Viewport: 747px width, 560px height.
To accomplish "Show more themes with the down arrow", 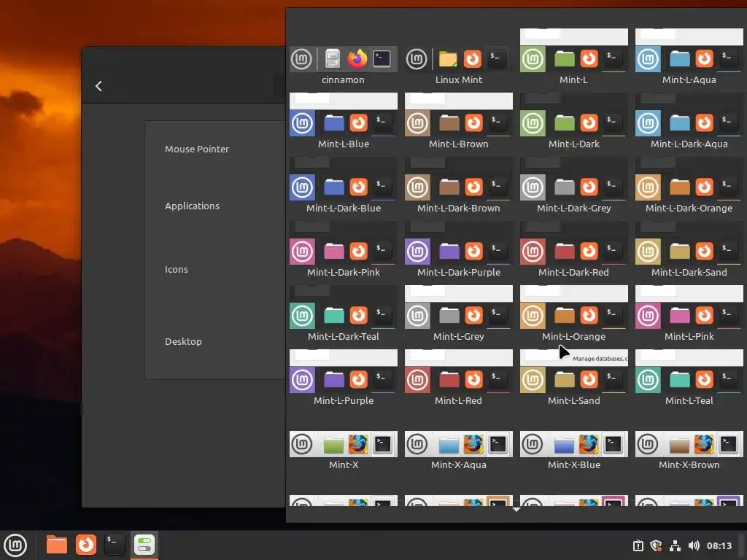I will (516, 510).
